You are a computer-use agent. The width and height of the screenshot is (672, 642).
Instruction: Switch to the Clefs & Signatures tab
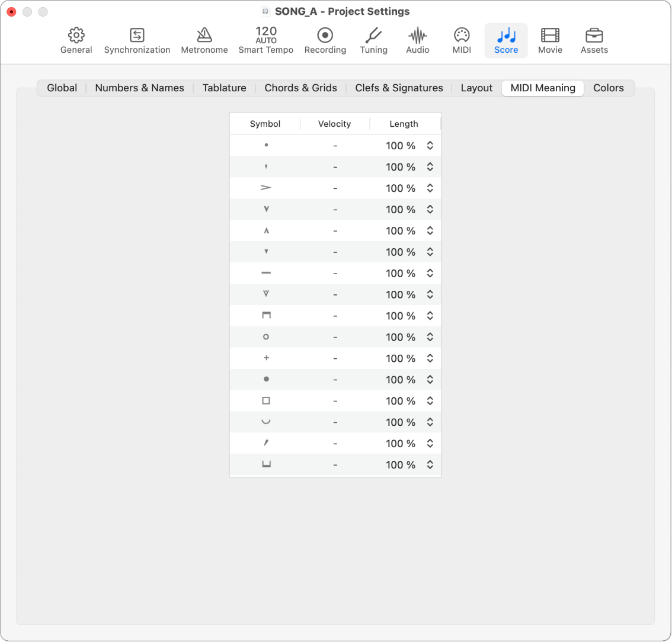click(x=399, y=88)
